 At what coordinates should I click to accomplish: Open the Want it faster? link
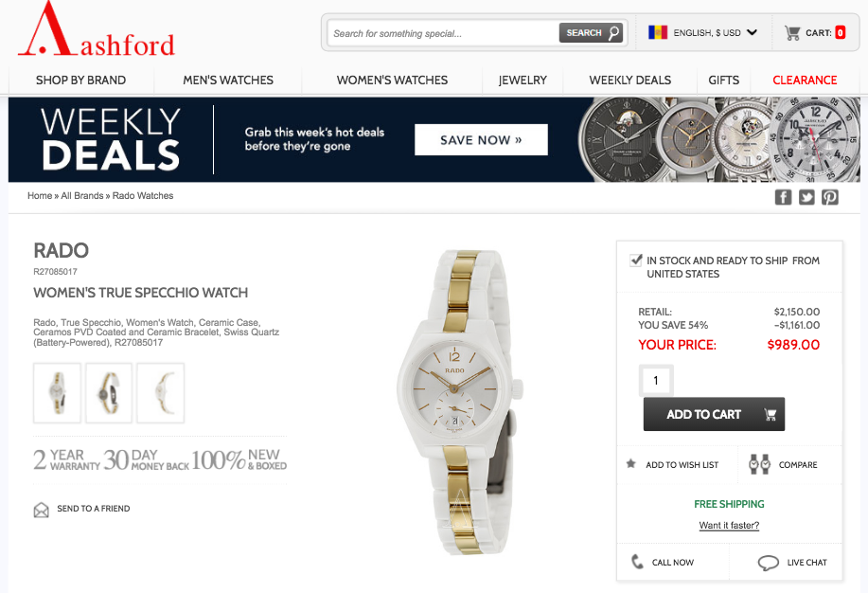point(729,526)
